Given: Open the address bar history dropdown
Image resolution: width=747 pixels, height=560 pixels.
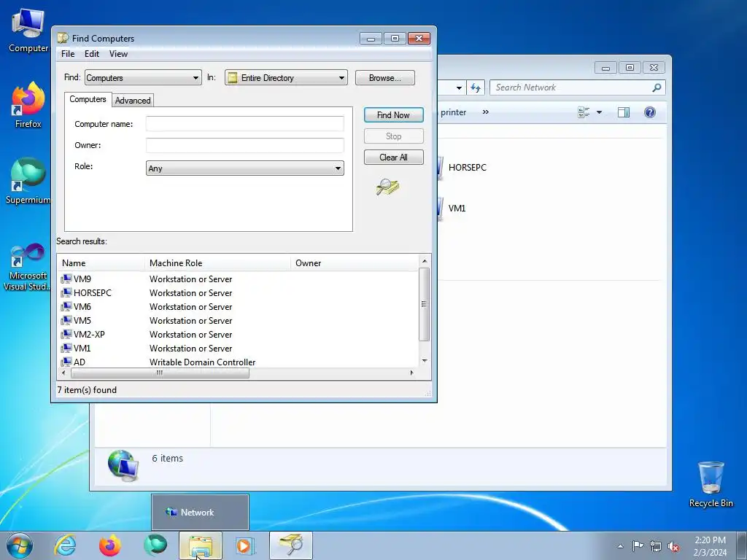Looking at the screenshot, I should pos(459,88).
